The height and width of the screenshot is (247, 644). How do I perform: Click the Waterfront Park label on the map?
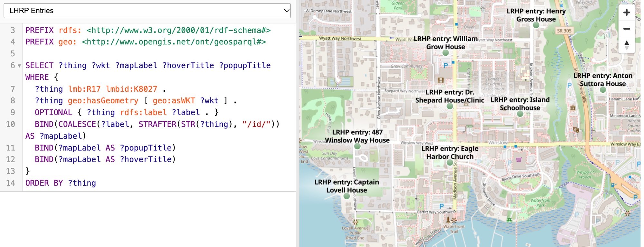pyautogui.click(x=541, y=203)
